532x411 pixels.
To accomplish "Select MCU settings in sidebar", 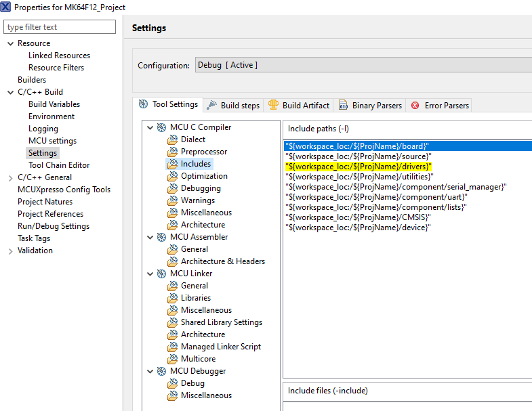I will point(52,141).
